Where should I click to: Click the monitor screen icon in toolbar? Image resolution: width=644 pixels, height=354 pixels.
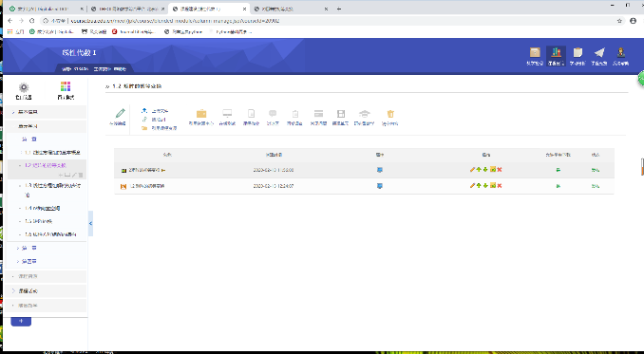click(227, 114)
